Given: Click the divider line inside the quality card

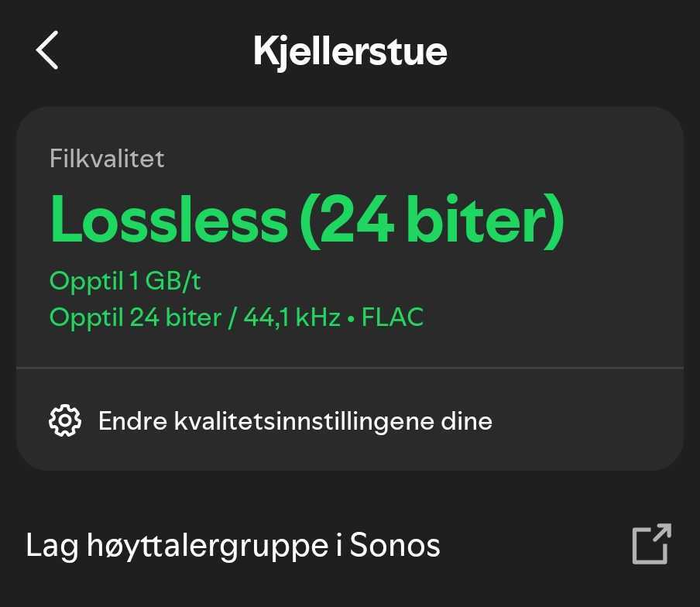Looking at the screenshot, I should pyautogui.click(x=350, y=368).
